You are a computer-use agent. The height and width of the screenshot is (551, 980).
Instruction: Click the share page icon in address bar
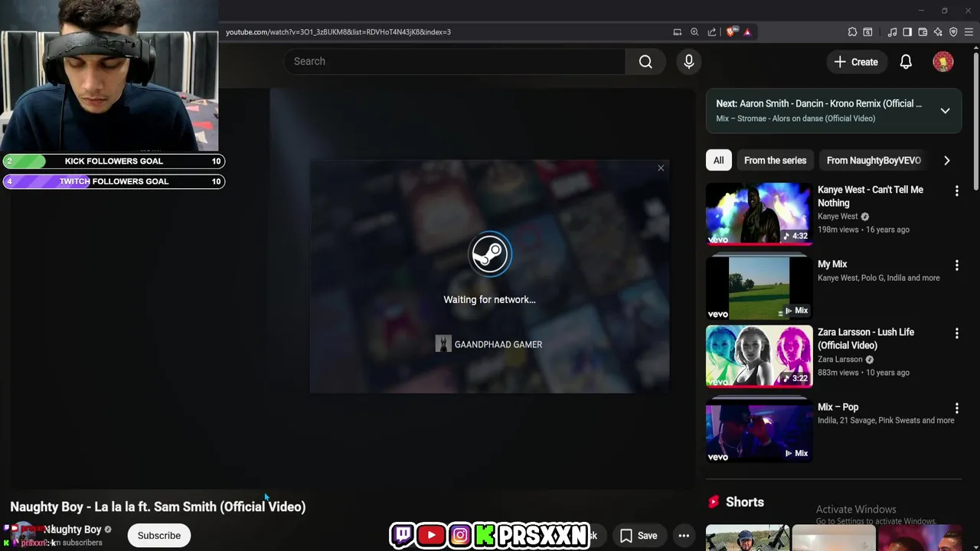click(712, 32)
